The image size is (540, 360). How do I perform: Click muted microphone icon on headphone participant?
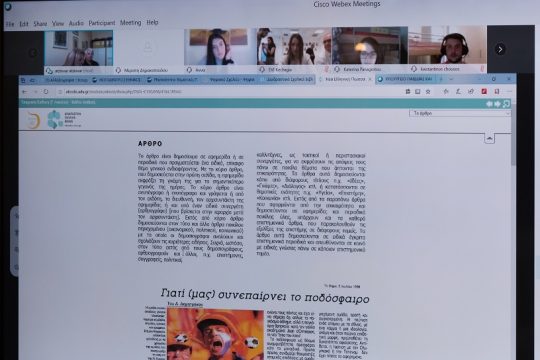482,69
